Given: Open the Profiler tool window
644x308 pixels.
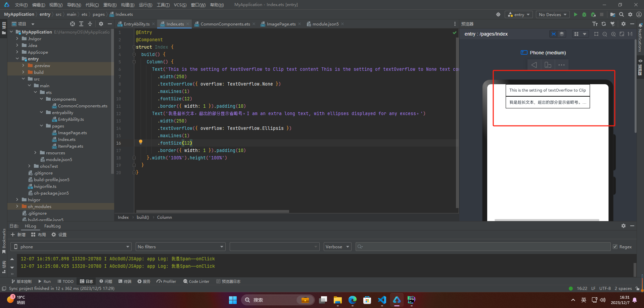Looking at the screenshot, I should [166, 281].
